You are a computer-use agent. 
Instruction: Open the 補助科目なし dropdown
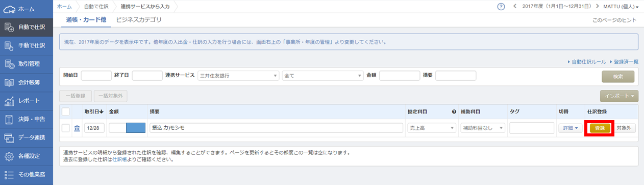click(x=482, y=128)
